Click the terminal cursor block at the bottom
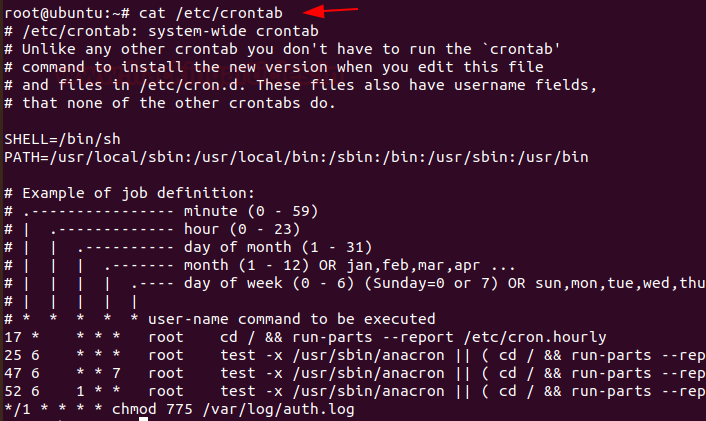The width and height of the screenshot is (706, 421). 143,419
